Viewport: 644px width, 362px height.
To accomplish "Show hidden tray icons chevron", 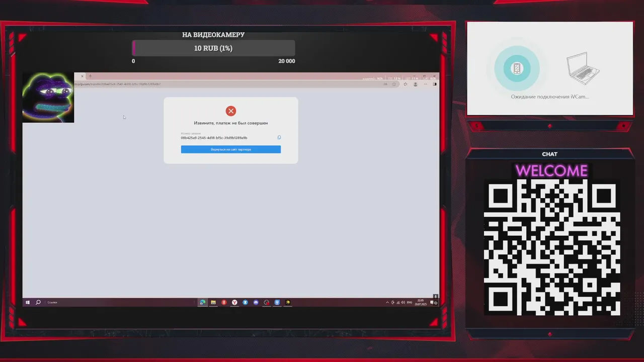I will tap(387, 302).
